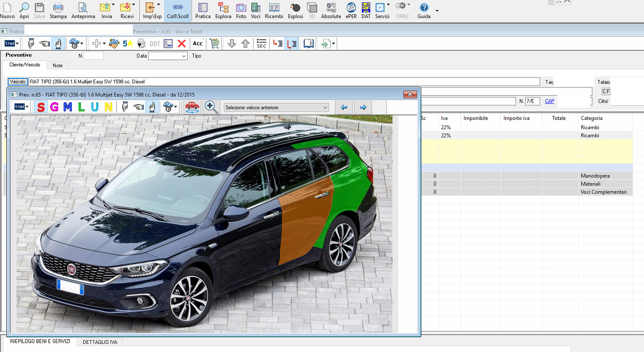Select pointing-left hand in main toolbar
The image size is (644, 352).
(x=44, y=43)
